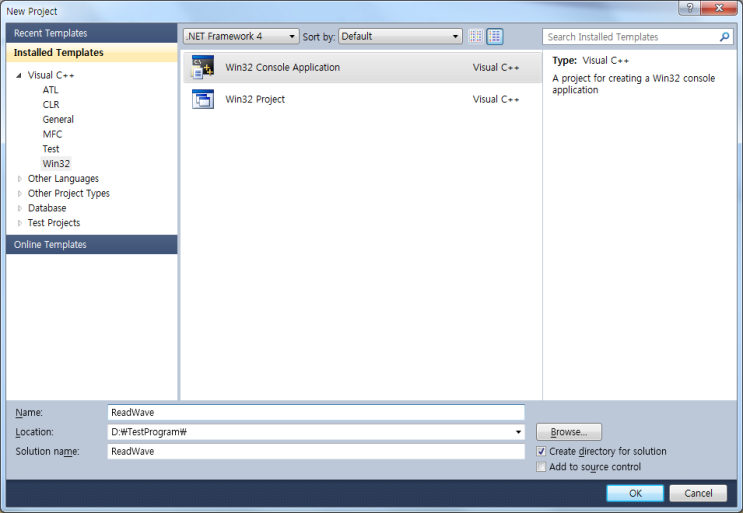Click the Visual C++ tree label

click(x=51, y=75)
